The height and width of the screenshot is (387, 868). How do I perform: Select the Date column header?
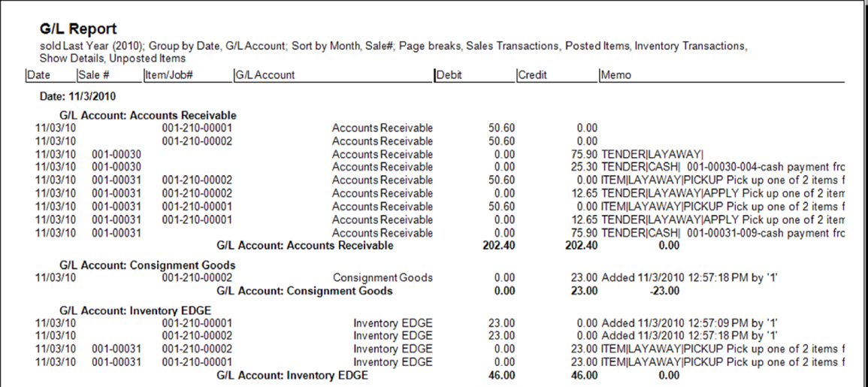(x=38, y=75)
